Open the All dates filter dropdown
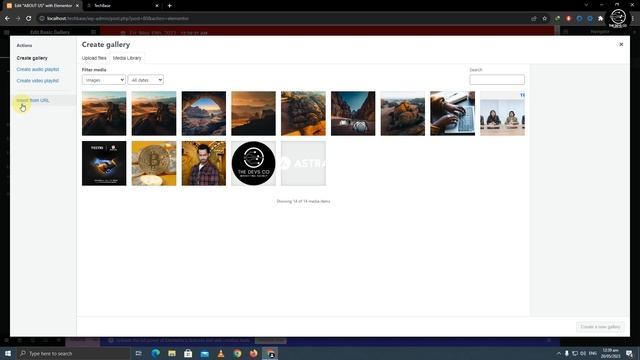The height and width of the screenshot is (360, 640). pyautogui.click(x=146, y=80)
